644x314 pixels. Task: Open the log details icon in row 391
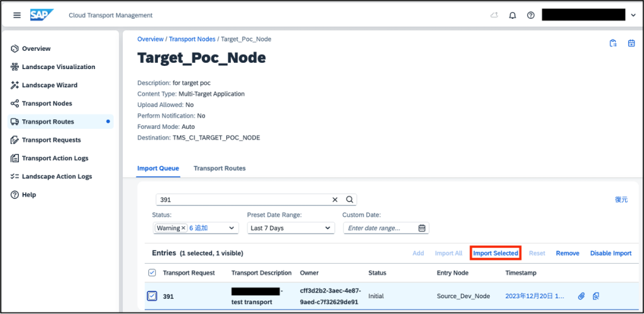[596, 296]
